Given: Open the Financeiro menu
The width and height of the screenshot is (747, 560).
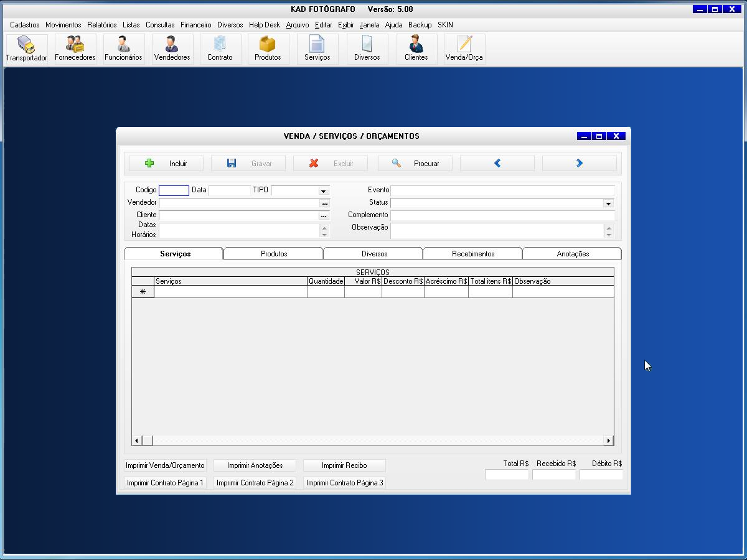Looking at the screenshot, I should pyautogui.click(x=195, y=25).
